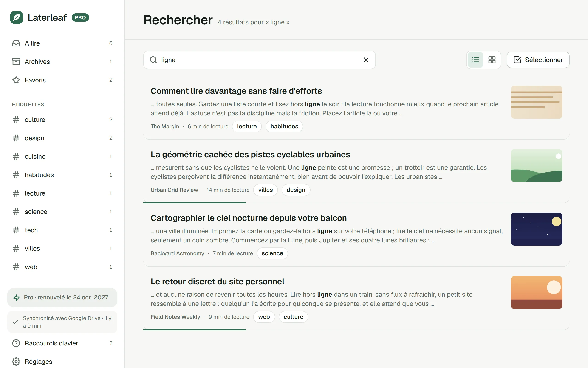
Task: Click the orange sunset thumbnail
Action: coord(536,293)
